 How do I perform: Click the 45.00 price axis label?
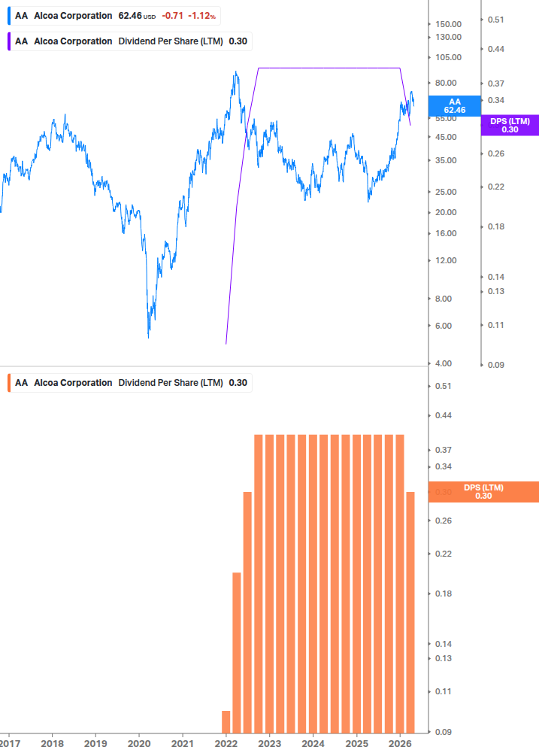[x=446, y=137]
